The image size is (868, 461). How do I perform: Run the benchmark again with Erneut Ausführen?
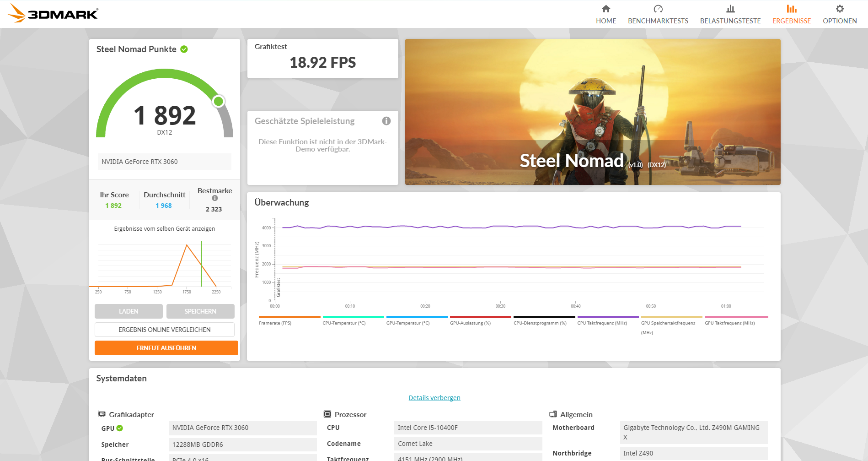click(166, 347)
